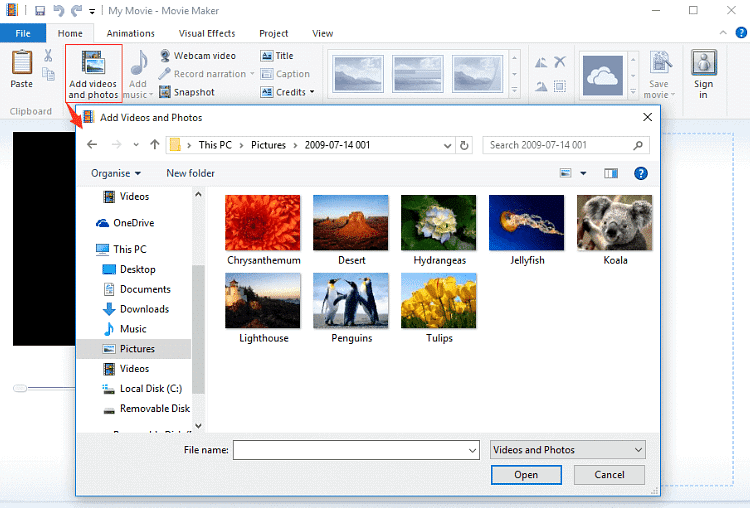This screenshot has height=508, width=750.
Task: Select Local Disk (C:) in navigation pane
Action: 143,388
